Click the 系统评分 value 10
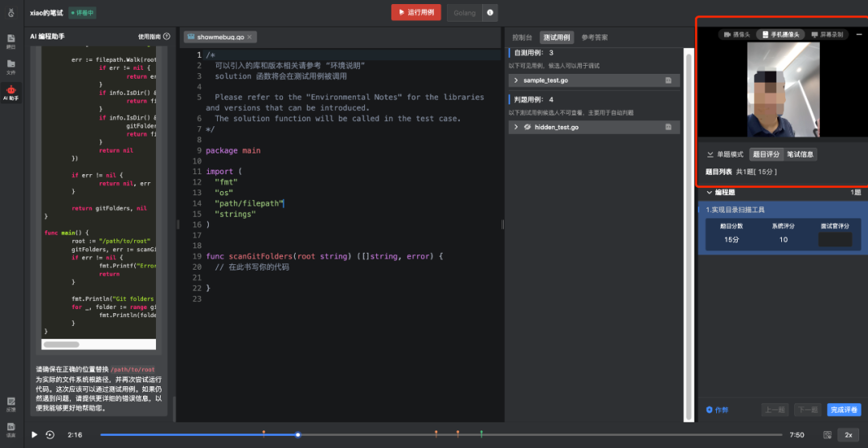Image resolution: width=868 pixels, height=448 pixels. click(784, 239)
